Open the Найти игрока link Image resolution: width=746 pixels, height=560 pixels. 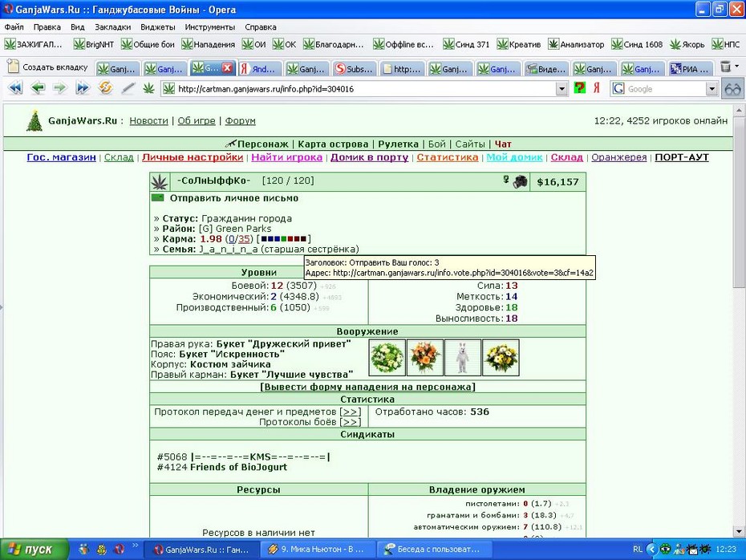(x=287, y=157)
